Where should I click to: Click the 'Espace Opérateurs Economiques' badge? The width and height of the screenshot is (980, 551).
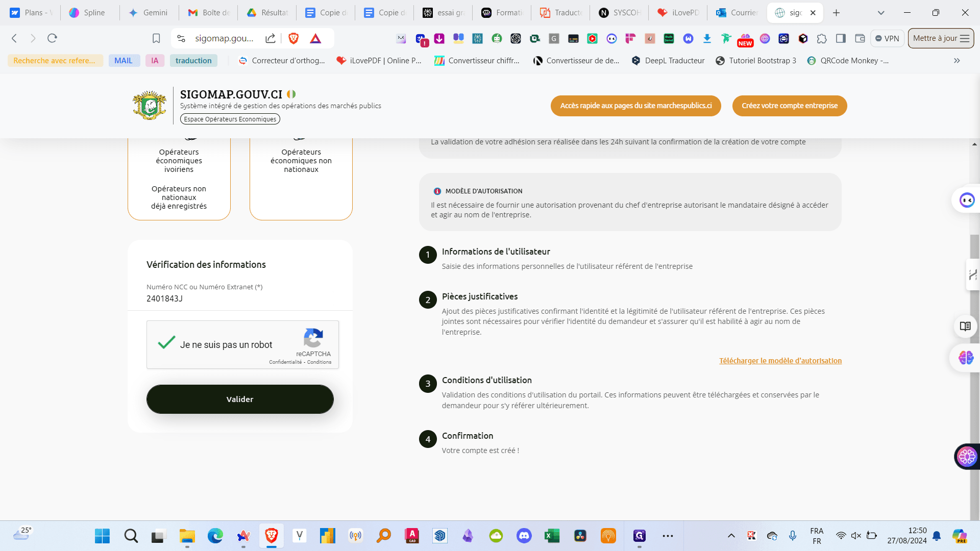[230, 119]
